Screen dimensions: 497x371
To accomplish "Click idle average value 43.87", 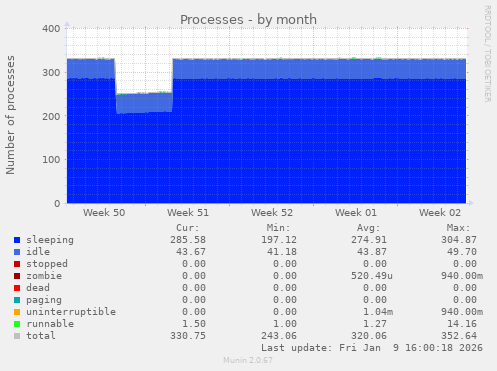I will [x=372, y=252].
